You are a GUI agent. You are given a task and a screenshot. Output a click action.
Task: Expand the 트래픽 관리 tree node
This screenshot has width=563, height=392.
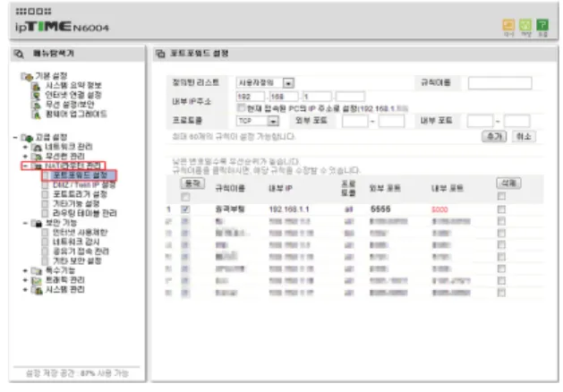coord(25,280)
